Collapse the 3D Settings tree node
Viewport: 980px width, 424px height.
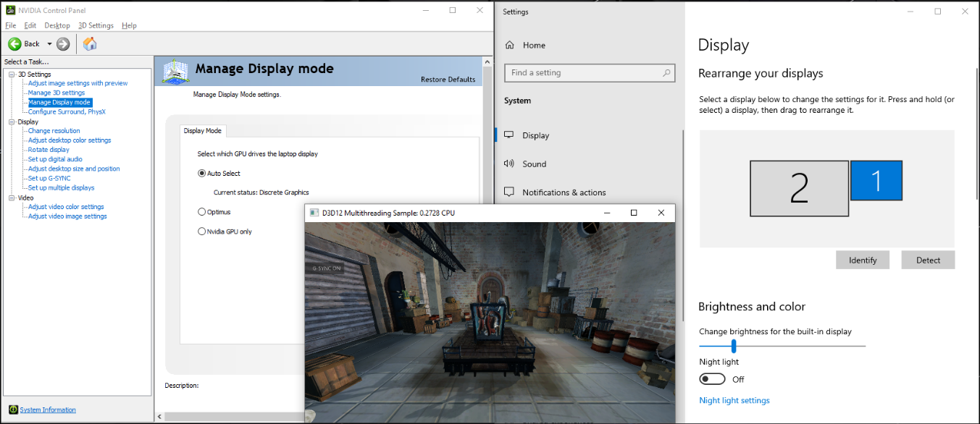(x=12, y=75)
